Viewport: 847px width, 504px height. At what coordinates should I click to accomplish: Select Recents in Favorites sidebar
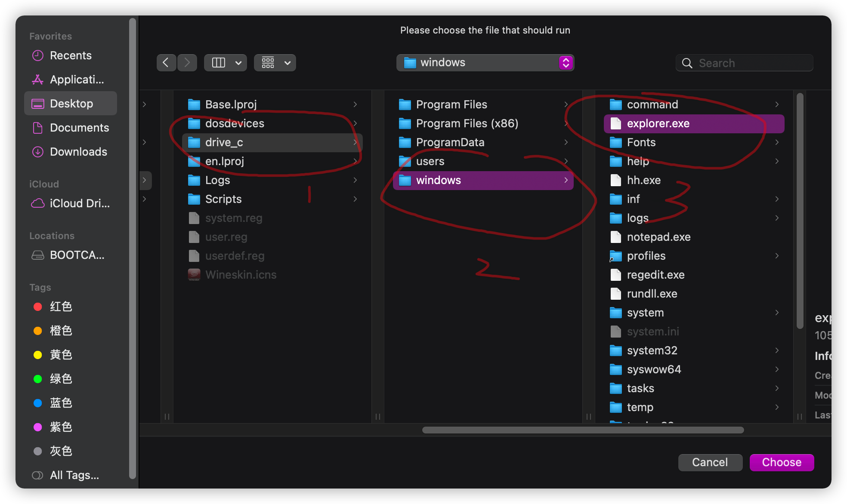pyautogui.click(x=71, y=55)
